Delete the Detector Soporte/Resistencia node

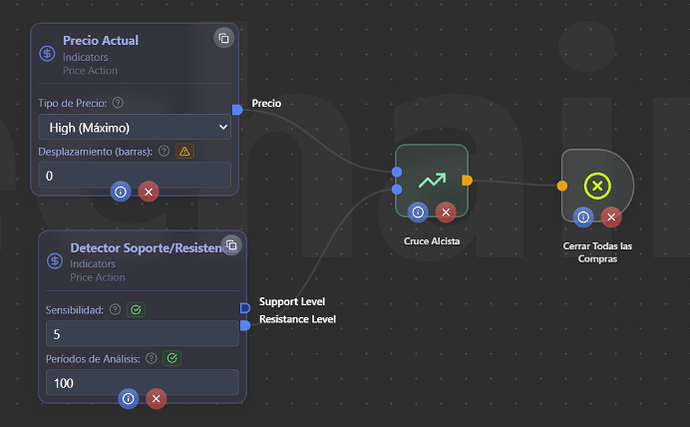156,398
